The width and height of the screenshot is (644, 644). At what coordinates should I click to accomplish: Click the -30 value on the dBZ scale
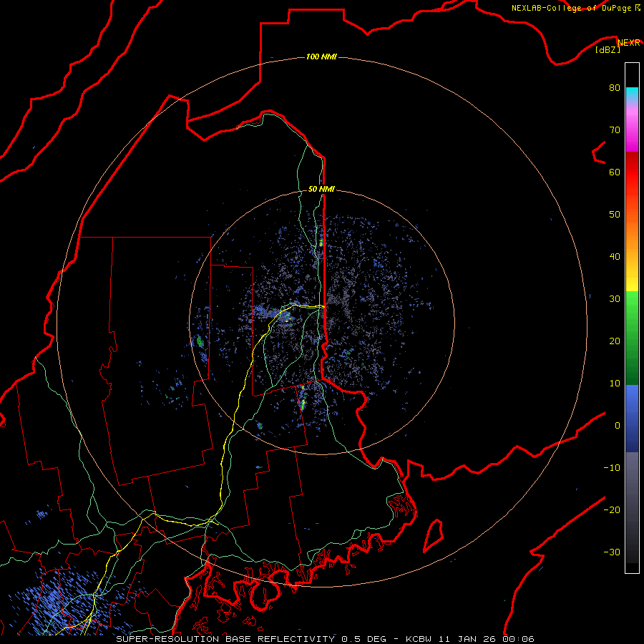coord(612,552)
